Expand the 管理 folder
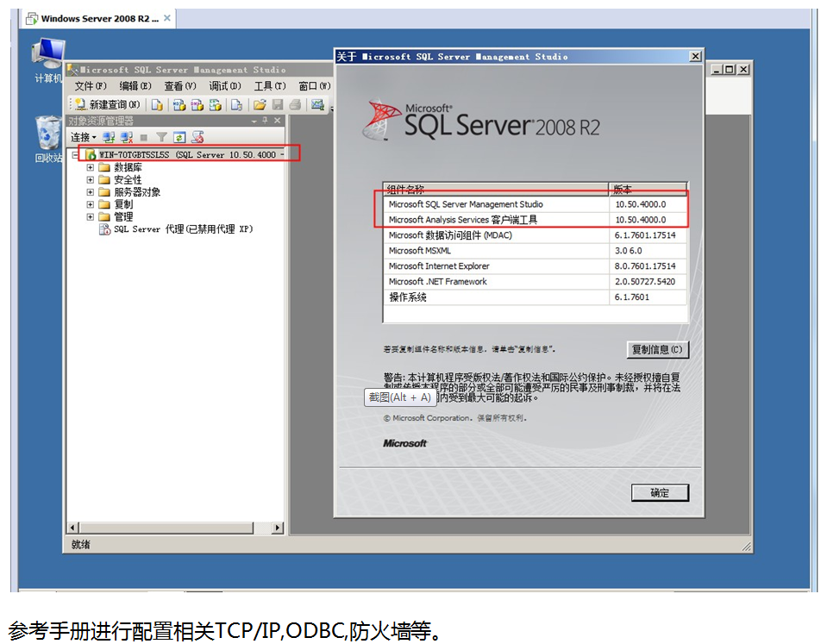Viewport: 827px width, 644px height. 91,216
